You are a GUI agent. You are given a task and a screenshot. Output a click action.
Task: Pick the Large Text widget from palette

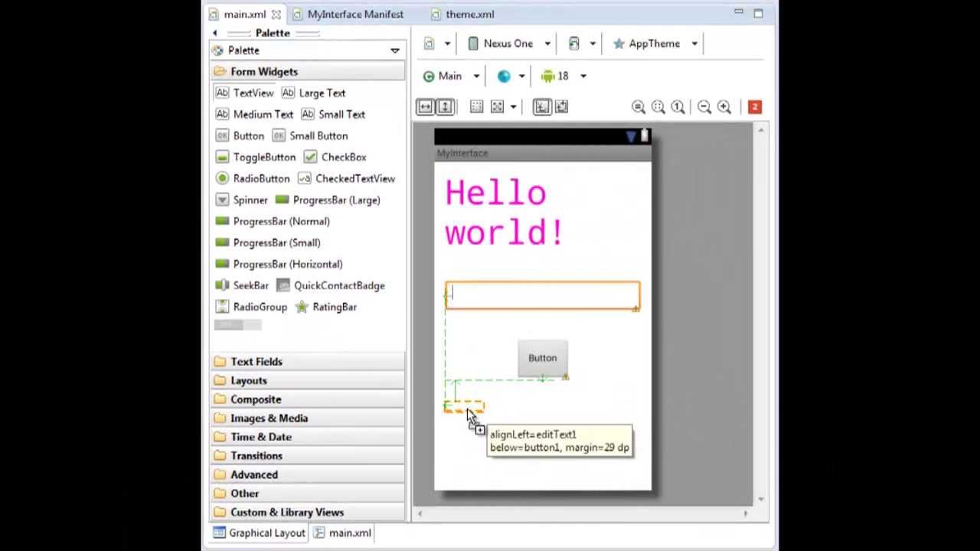point(313,93)
